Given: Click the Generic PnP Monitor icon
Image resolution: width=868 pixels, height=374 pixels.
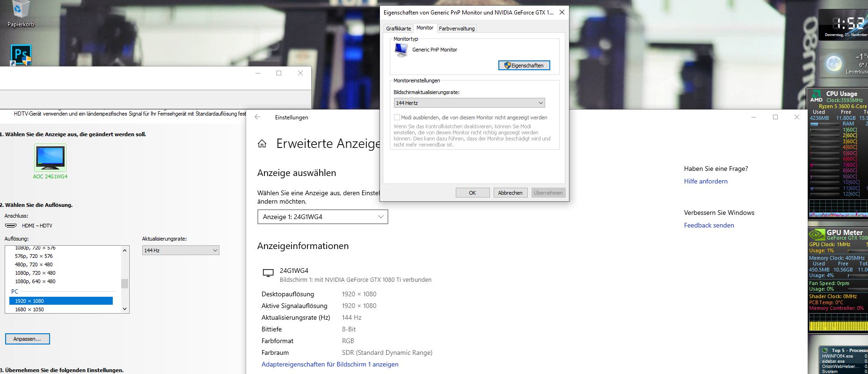Looking at the screenshot, I should tap(401, 50).
